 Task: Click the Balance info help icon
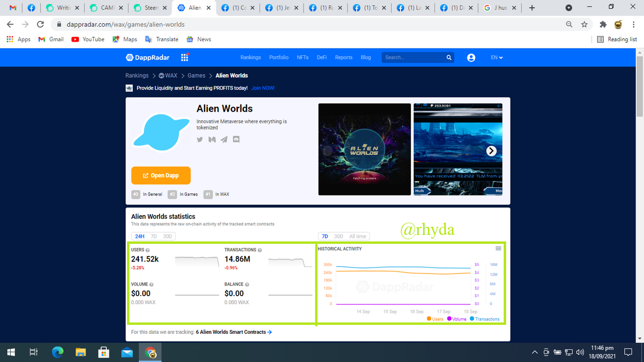[247, 285]
